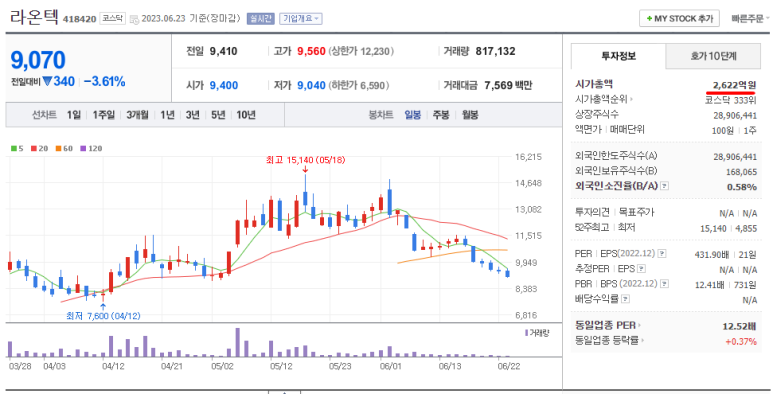Viewport: 773px width, 394px height.
Task: Click red 20-day moving average legend
Action: 39,148
